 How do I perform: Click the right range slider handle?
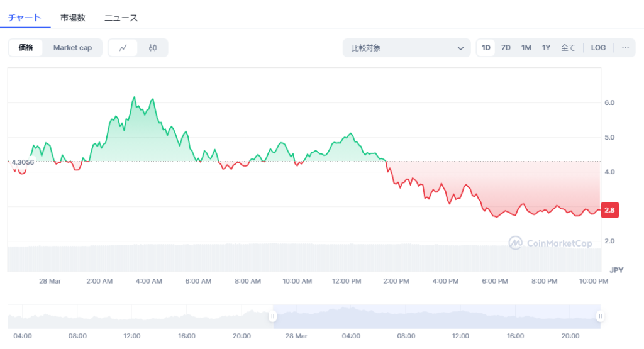(600, 316)
